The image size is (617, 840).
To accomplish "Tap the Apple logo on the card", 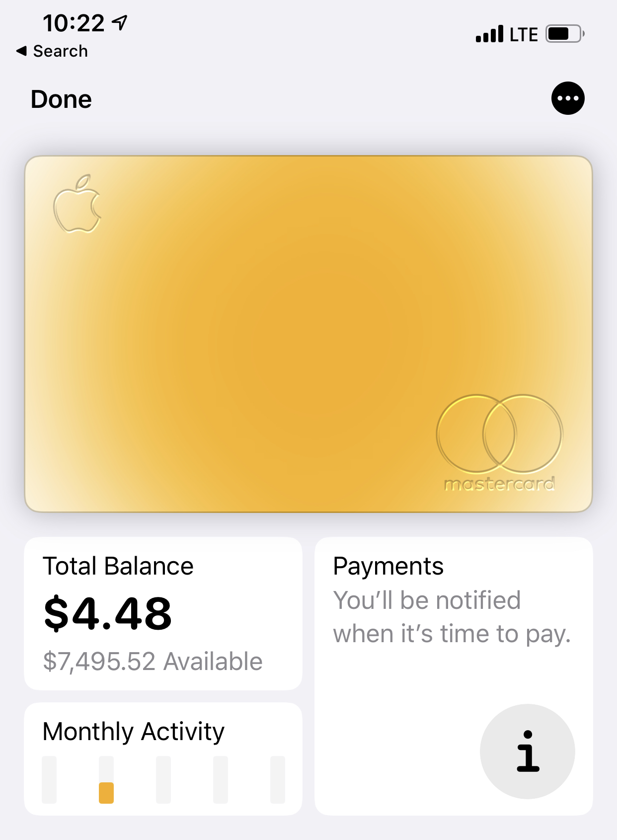I will 77,204.
